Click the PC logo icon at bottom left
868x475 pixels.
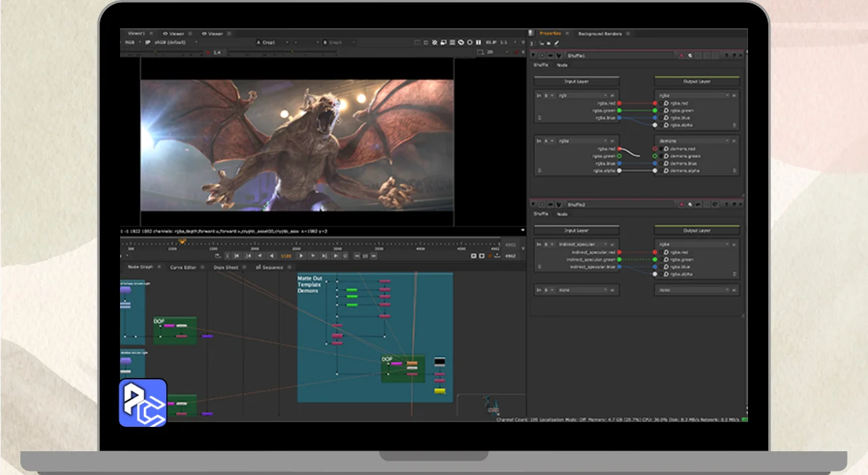point(143,403)
